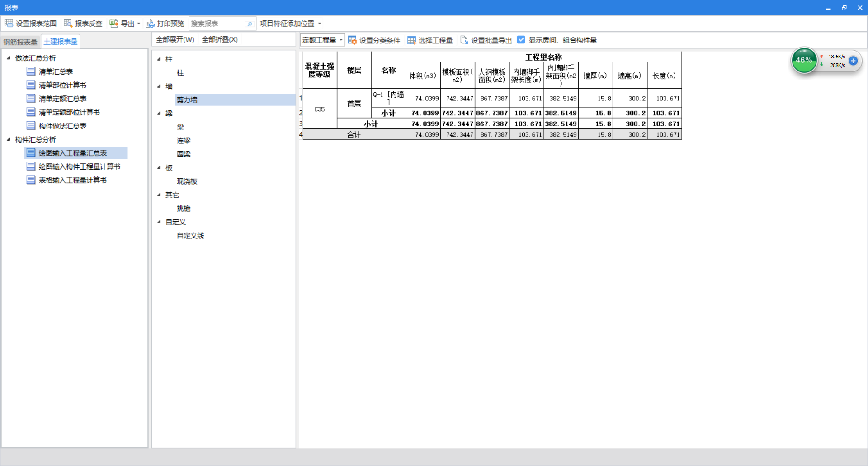Viewport: 868px width, 466px height.
Task: Switch to 钢筋报表量 tab
Action: click(20, 42)
